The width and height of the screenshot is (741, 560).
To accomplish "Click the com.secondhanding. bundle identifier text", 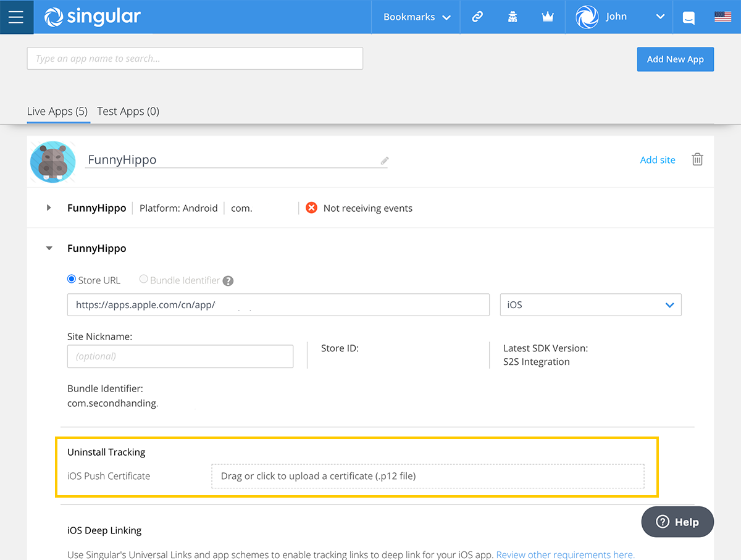I will [x=112, y=403].
